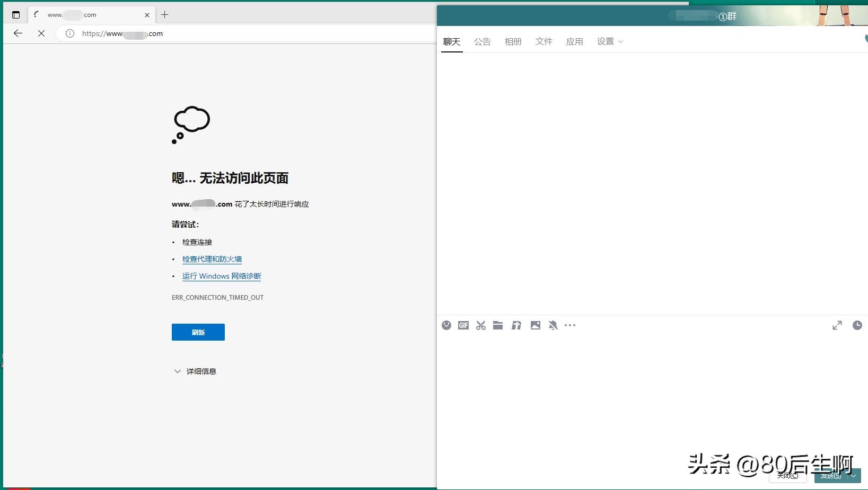868x490 pixels.
Task: Click the send picture icon
Action: [536, 325]
